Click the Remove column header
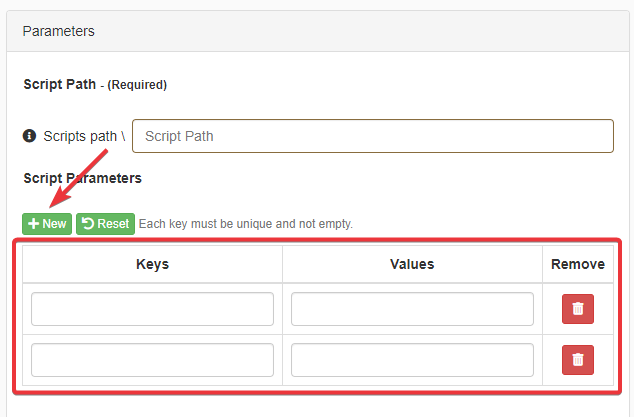634x417 pixels. (578, 264)
